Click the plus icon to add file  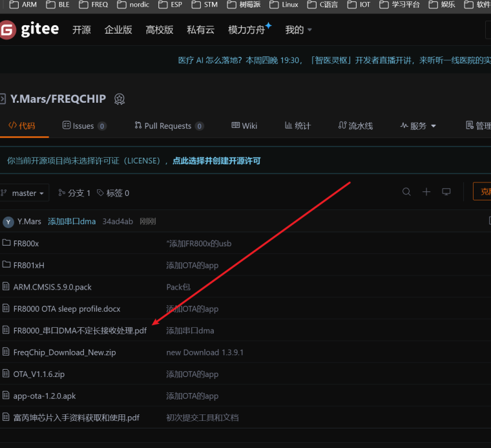point(426,192)
